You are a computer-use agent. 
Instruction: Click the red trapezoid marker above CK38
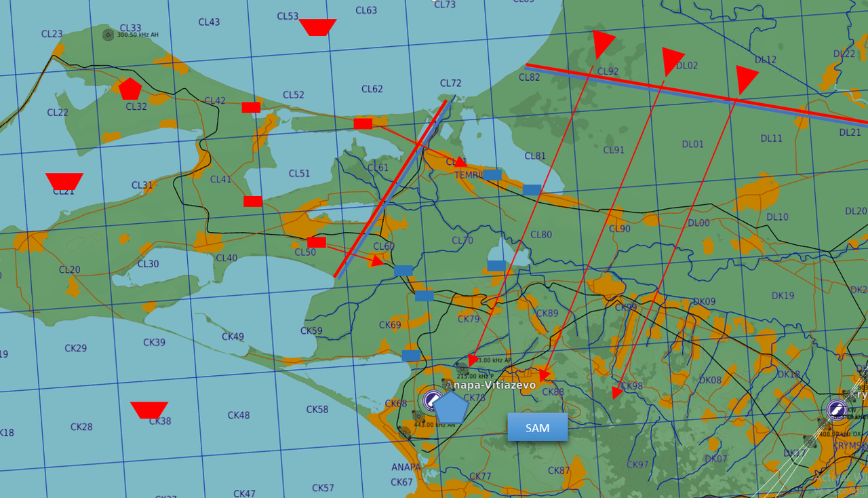click(x=149, y=410)
